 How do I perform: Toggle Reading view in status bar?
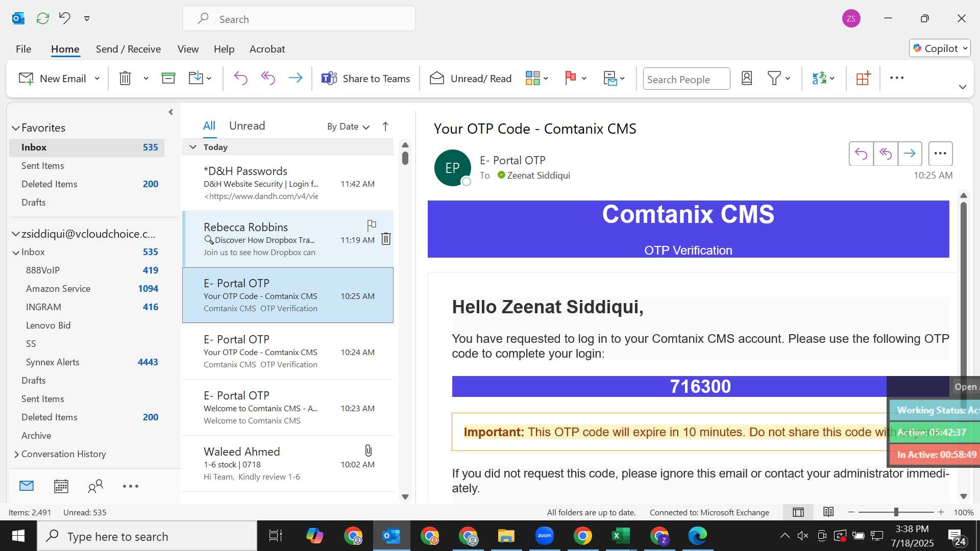pos(828,512)
